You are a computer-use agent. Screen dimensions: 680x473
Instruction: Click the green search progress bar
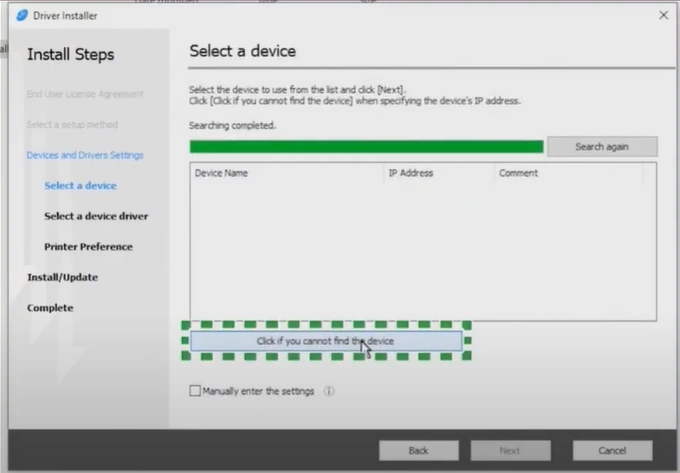pos(366,146)
